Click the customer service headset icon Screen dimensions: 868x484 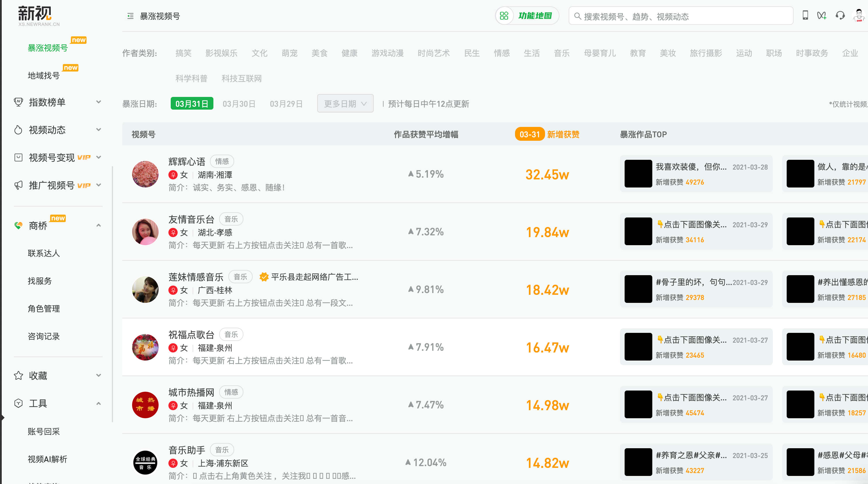coord(840,16)
